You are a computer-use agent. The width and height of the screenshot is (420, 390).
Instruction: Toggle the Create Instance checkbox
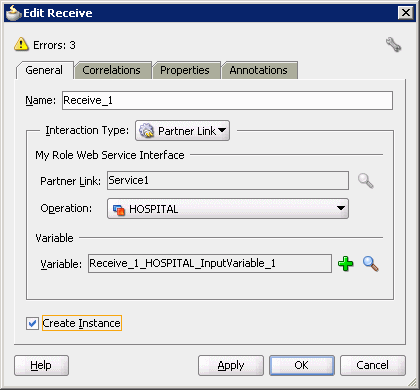pos(32,323)
